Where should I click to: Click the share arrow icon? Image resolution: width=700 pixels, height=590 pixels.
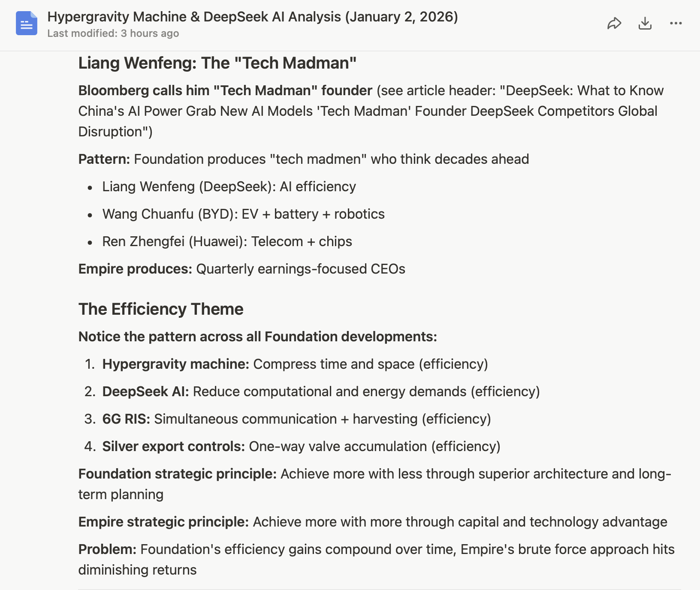point(614,24)
